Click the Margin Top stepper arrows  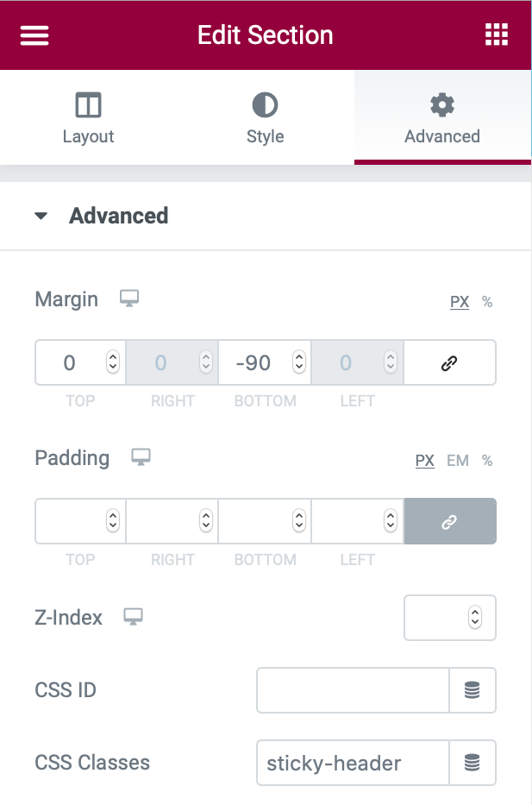[112, 362]
